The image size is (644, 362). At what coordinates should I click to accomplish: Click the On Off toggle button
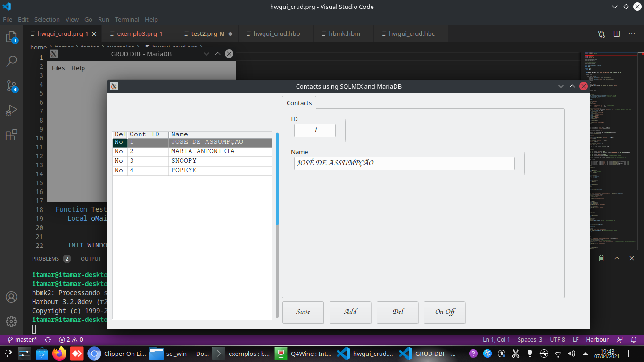click(445, 312)
